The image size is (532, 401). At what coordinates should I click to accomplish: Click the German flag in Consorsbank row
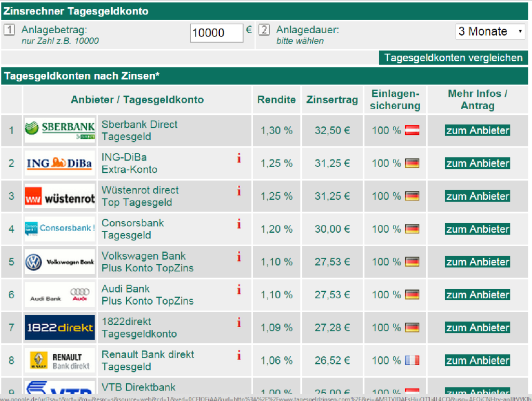412,229
